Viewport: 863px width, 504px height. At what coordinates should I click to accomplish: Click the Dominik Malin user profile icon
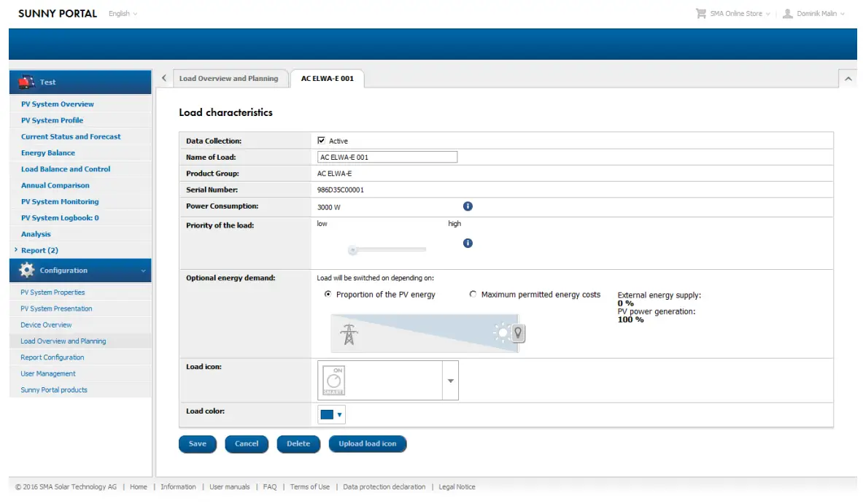click(x=787, y=12)
